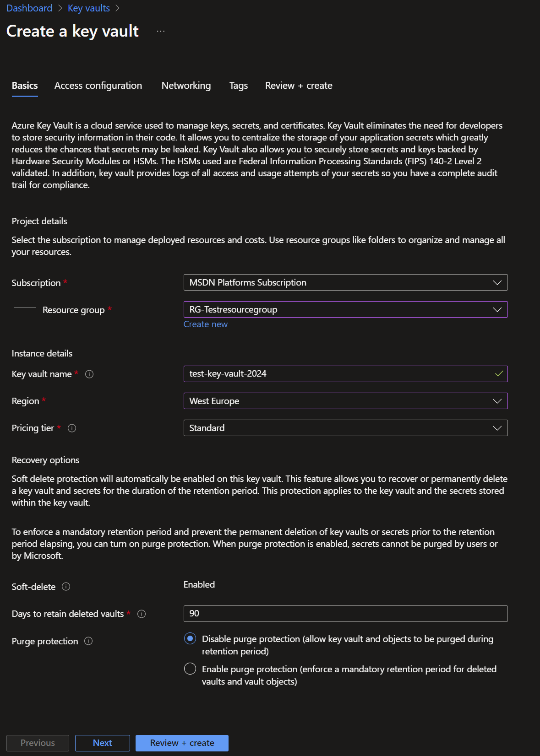Expand the Region dropdown showing West Europe
This screenshot has height=756, width=540.
[x=345, y=401]
